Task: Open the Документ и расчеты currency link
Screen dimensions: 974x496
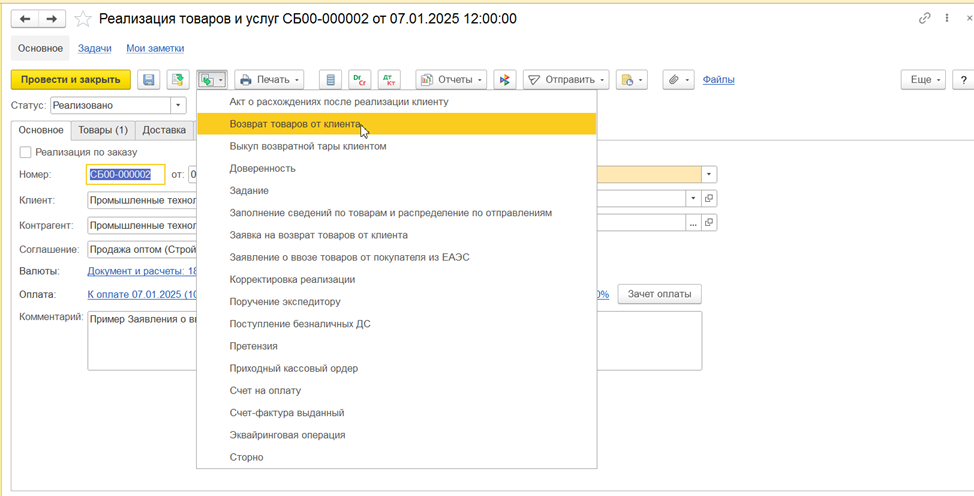Action: point(142,272)
